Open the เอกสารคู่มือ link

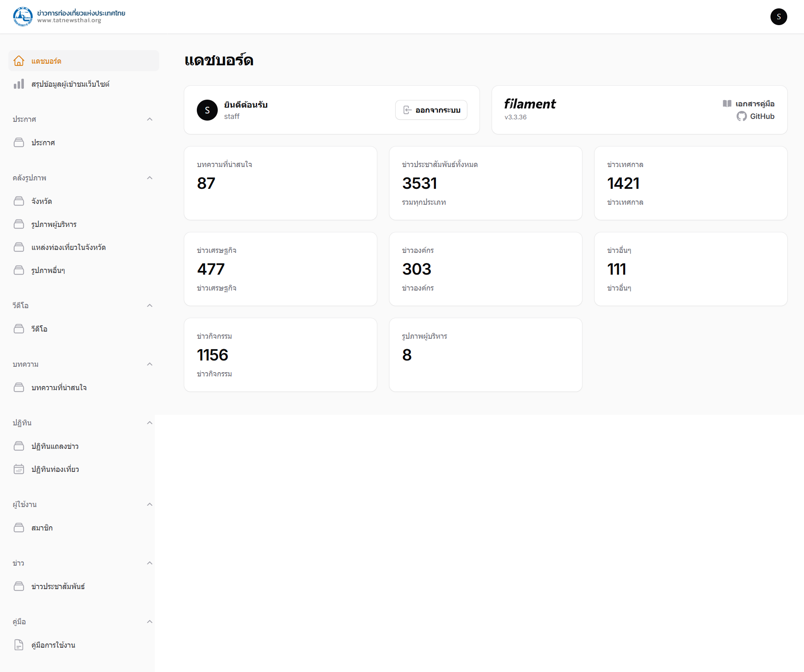coord(749,103)
